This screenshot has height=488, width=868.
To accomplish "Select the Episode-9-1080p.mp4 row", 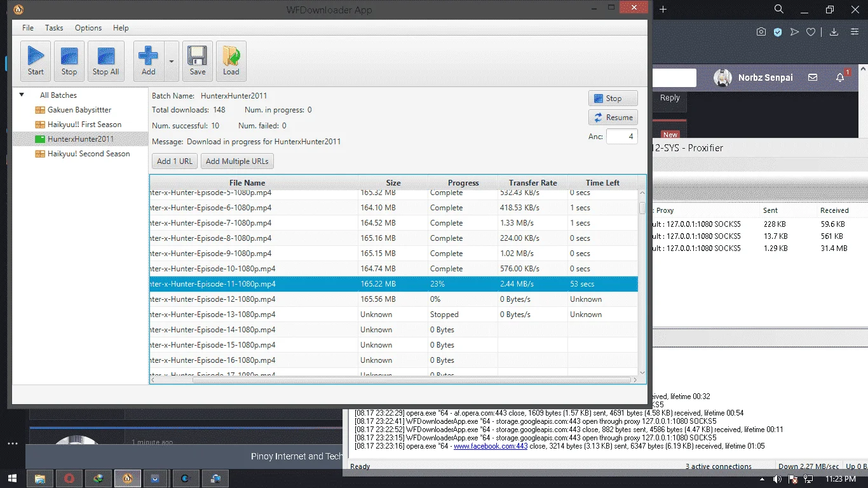I will (x=393, y=254).
